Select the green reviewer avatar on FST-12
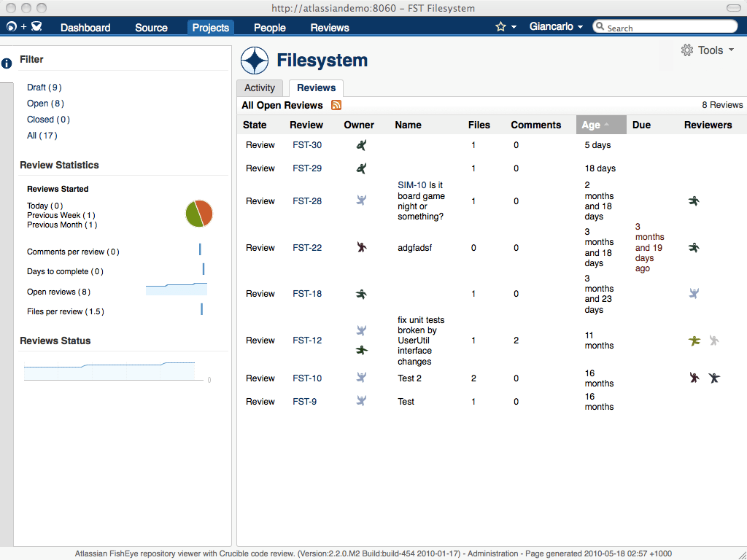Screen dimensions: 747x560 tap(693, 340)
